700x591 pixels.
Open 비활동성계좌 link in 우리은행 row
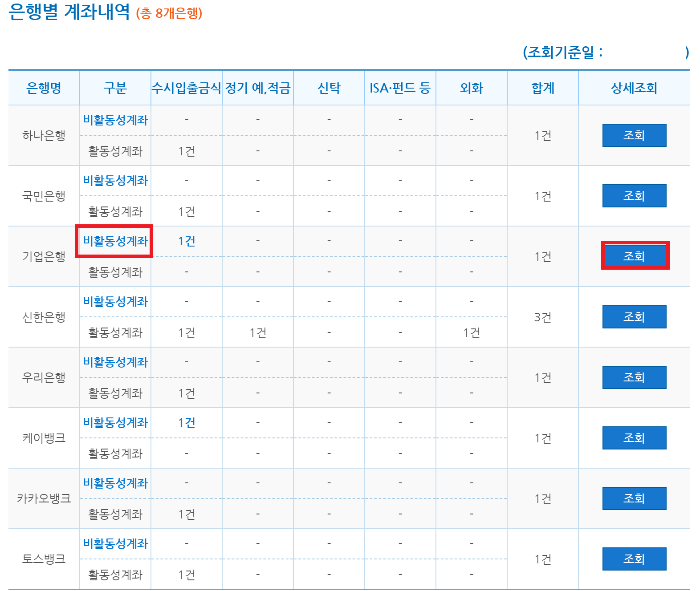[115, 362]
